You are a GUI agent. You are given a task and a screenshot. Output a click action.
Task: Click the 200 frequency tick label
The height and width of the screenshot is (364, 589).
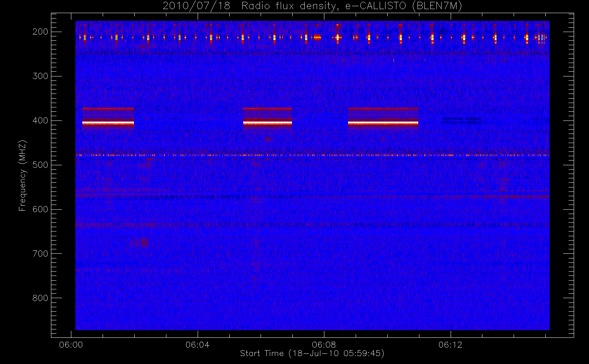point(40,32)
